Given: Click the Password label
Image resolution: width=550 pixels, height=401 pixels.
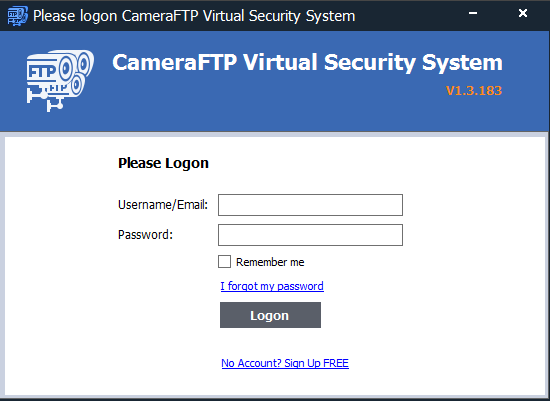Looking at the screenshot, I should click(x=146, y=235).
